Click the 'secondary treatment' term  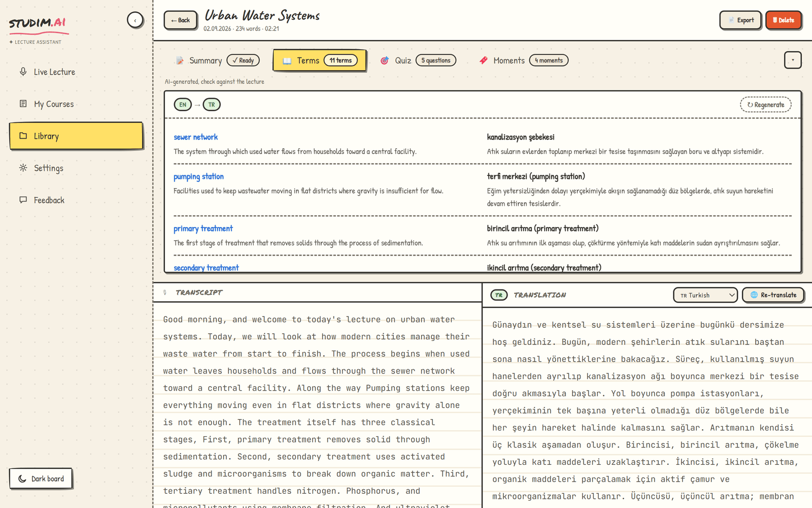pyautogui.click(x=206, y=268)
